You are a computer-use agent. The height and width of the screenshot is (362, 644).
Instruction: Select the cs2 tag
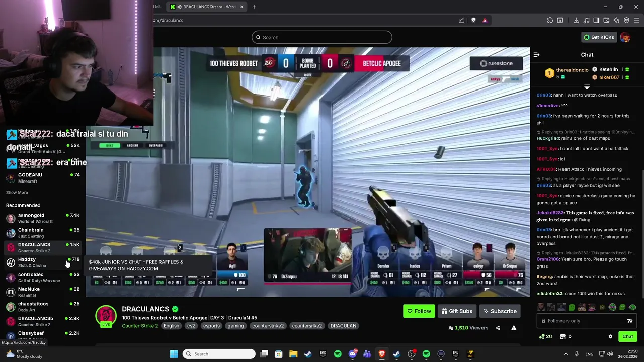coord(191,326)
